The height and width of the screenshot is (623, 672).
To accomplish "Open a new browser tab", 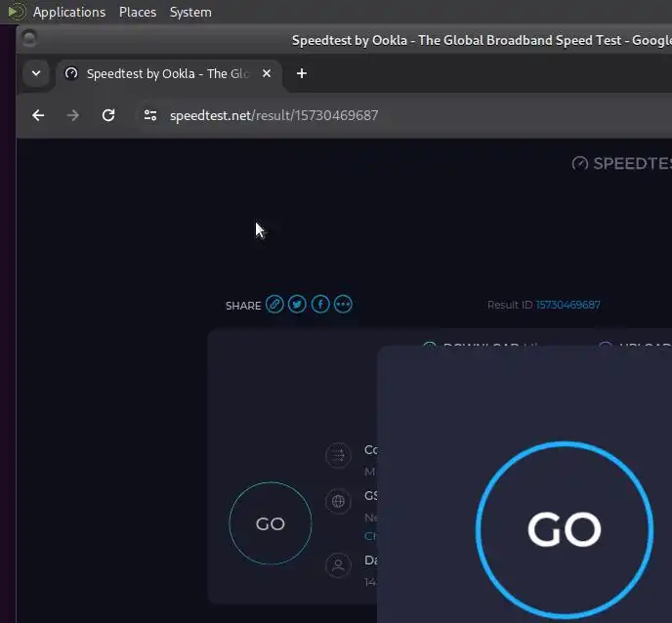I will pyautogui.click(x=302, y=73).
